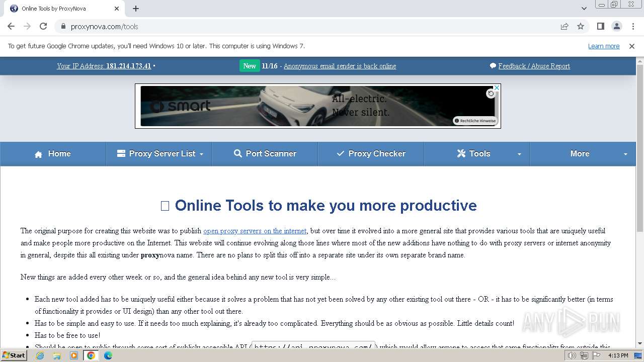Screen dimensions: 644x362
Task: Open Chrome side panel
Action: tap(600, 26)
